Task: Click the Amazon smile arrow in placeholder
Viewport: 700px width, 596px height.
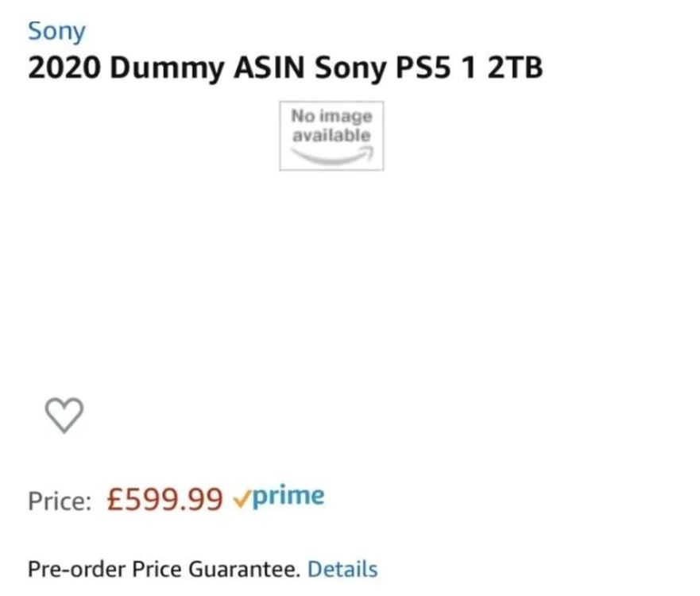Action: coord(331,155)
